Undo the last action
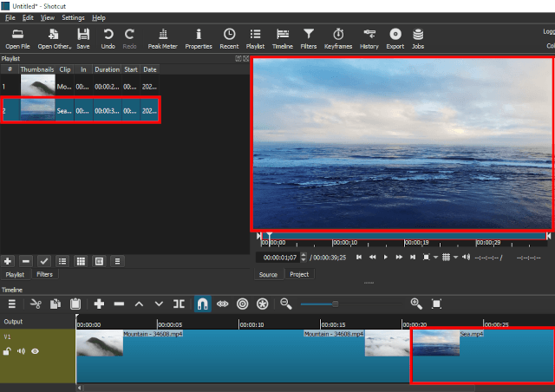 pos(108,39)
